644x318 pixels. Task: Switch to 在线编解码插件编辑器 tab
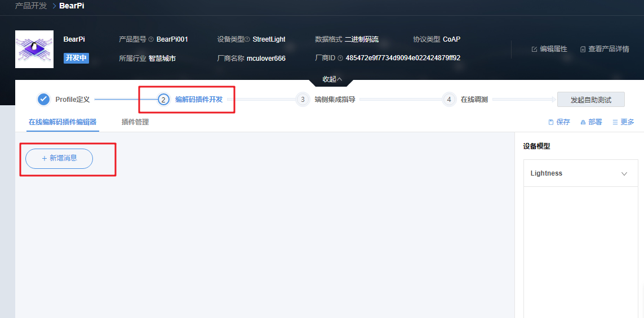(63, 122)
